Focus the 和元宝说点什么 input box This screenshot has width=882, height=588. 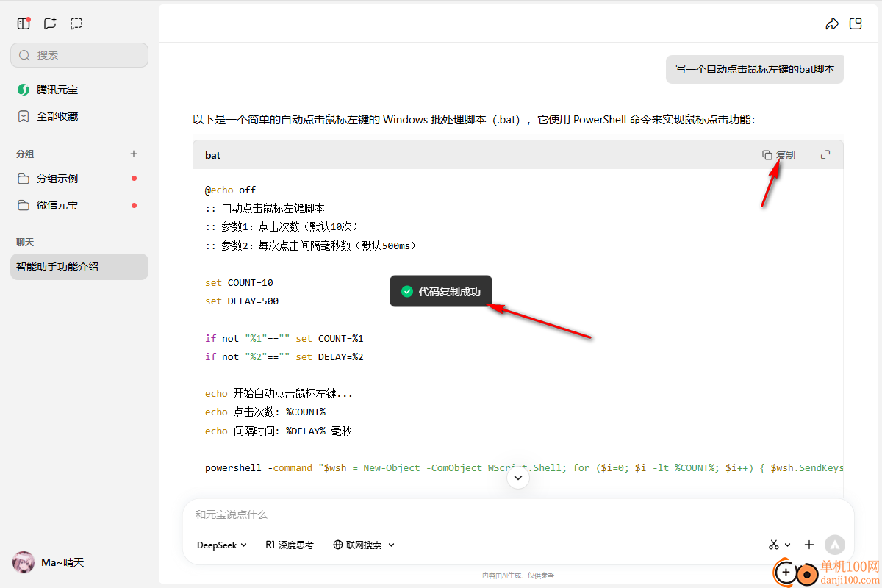[x=518, y=514]
